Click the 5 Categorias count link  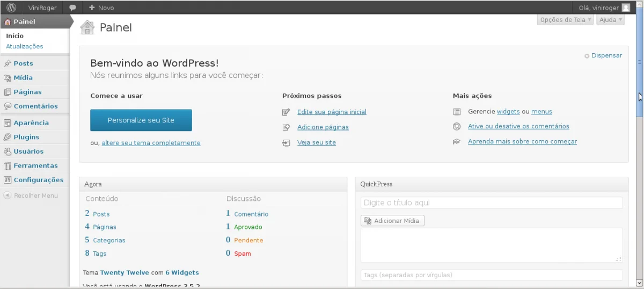[105, 240]
